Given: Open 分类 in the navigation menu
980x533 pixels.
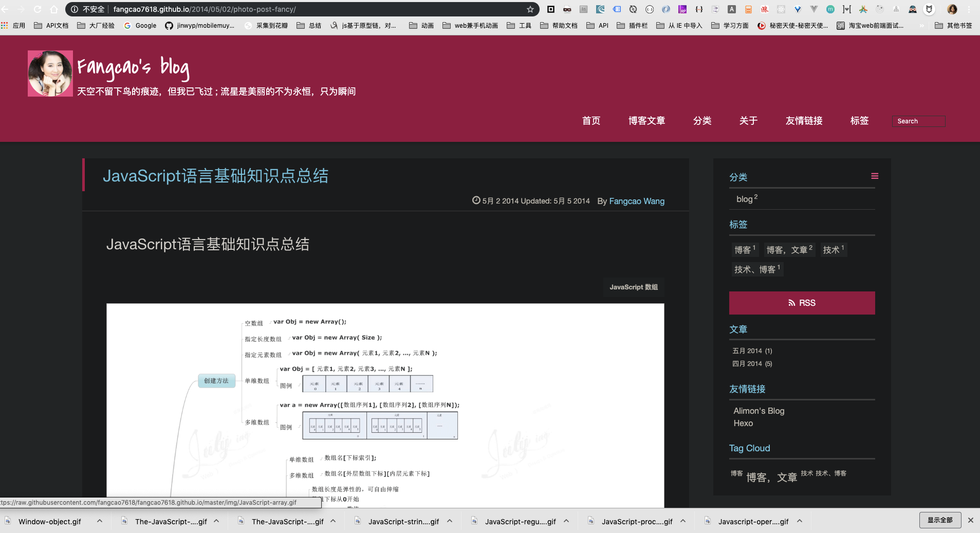Looking at the screenshot, I should 702,121.
